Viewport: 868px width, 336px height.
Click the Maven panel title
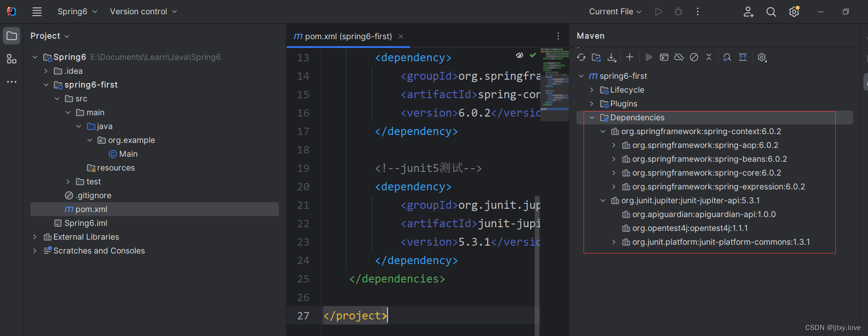click(590, 36)
